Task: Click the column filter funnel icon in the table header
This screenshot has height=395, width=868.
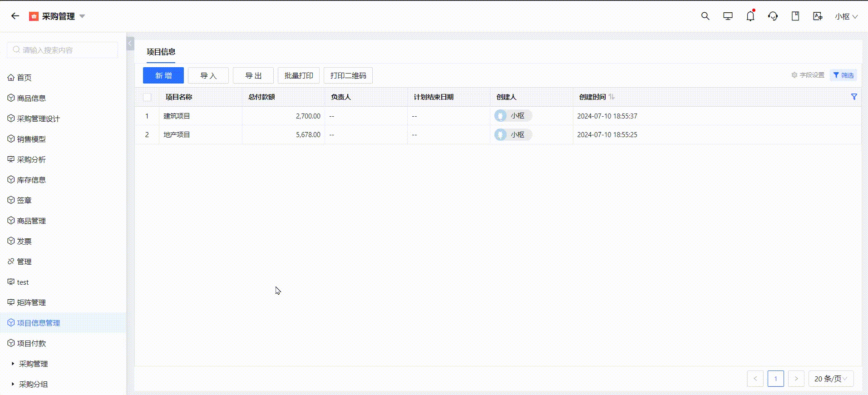Action: pyautogui.click(x=854, y=97)
